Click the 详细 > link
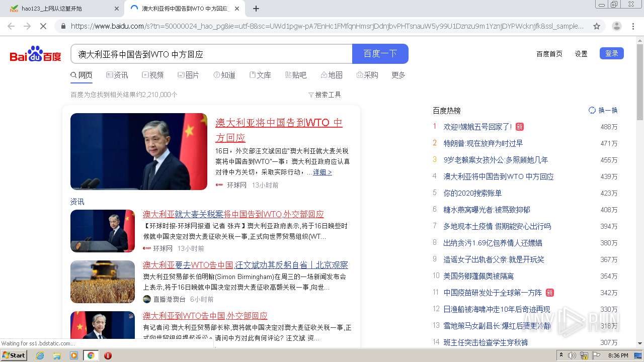The height and width of the screenshot is (362, 644). point(323,172)
